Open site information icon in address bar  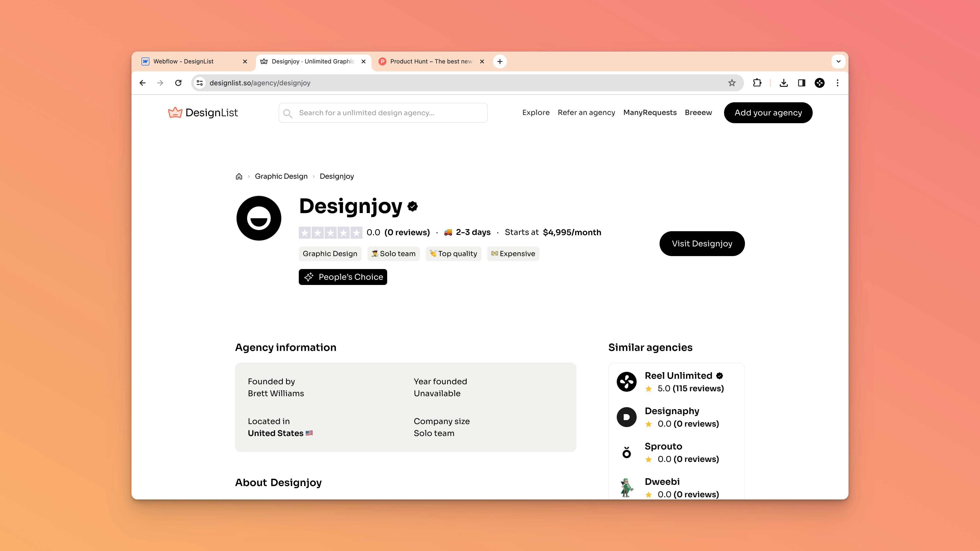click(200, 83)
